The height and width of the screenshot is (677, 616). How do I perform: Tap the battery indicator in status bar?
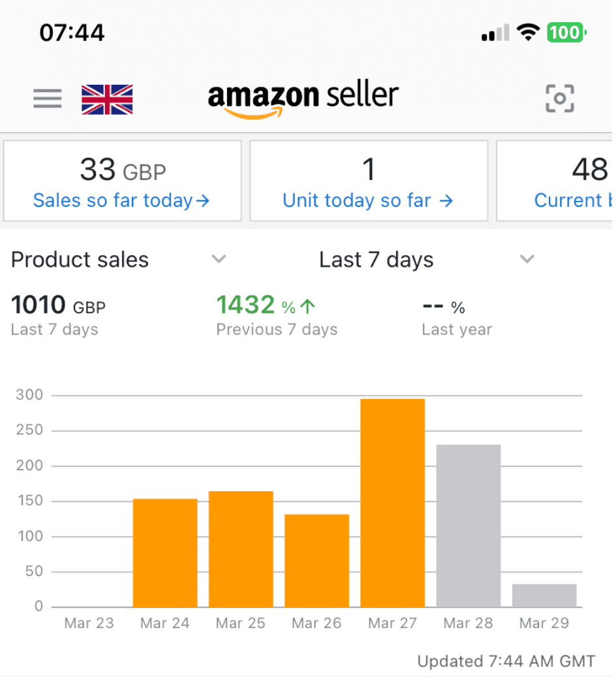pyautogui.click(x=566, y=32)
